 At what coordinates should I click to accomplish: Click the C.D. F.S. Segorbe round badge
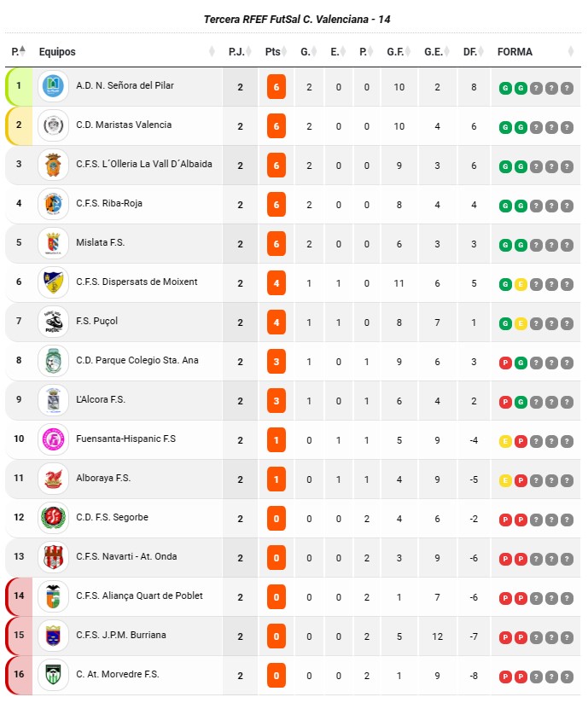(x=53, y=518)
